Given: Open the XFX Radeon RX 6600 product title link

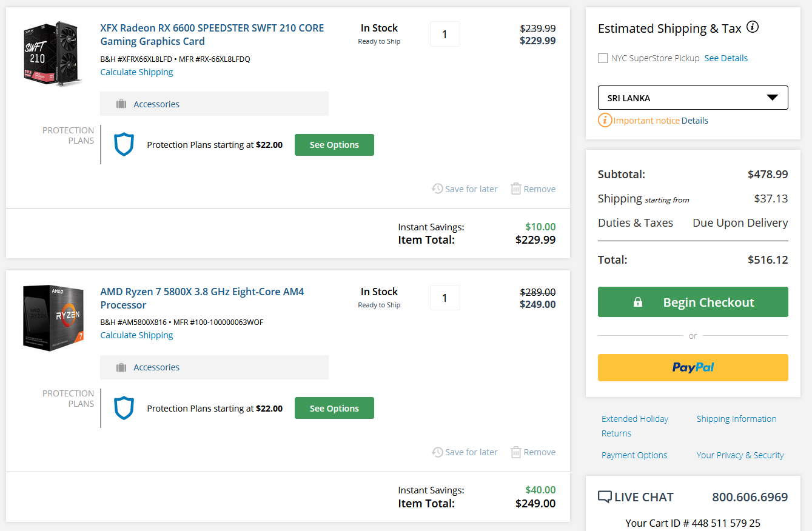Looking at the screenshot, I should pos(212,35).
